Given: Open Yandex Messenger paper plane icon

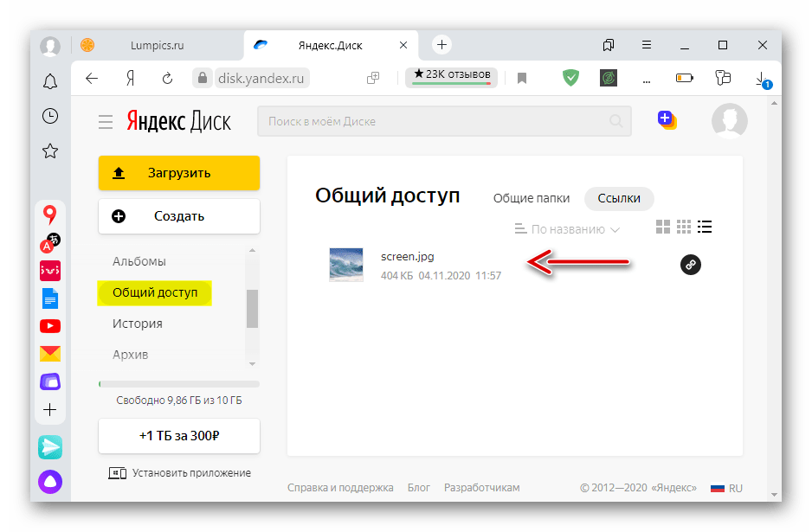Looking at the screenshot, I should (50, 447).
